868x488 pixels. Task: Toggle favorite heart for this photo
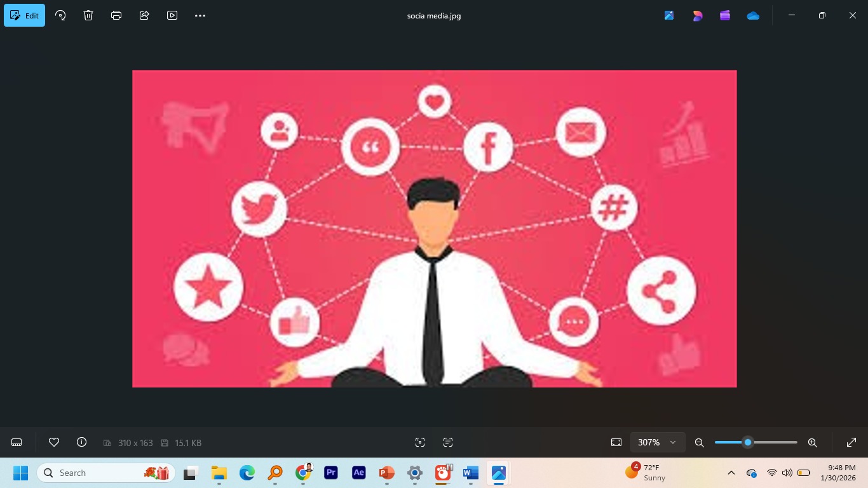coord(54,442)
